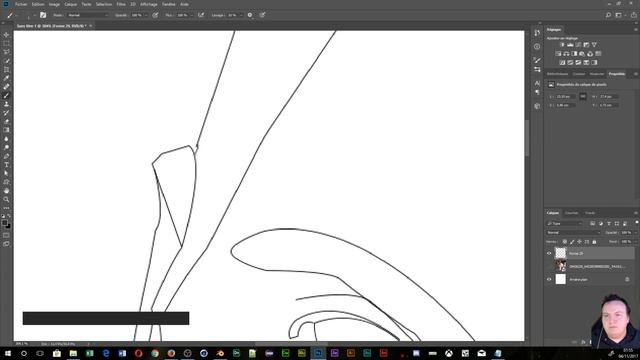Select the Clone Stamp tool

point(6,104)
